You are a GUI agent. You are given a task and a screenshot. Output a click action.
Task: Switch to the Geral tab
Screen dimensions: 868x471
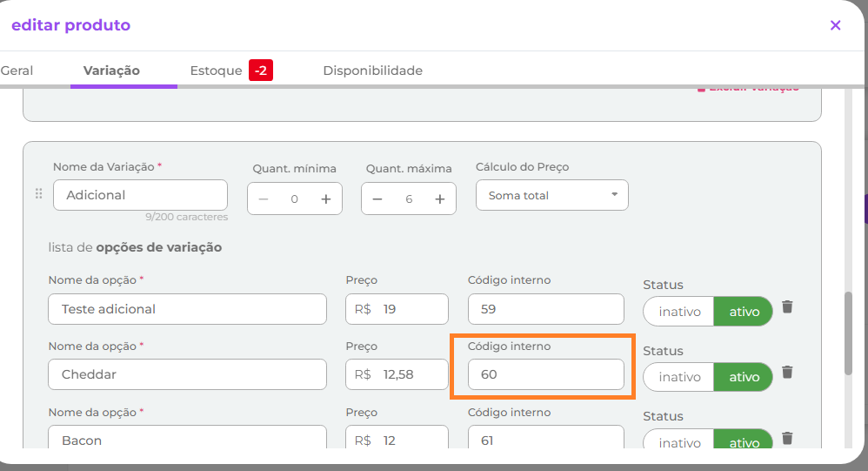(17, 71)
